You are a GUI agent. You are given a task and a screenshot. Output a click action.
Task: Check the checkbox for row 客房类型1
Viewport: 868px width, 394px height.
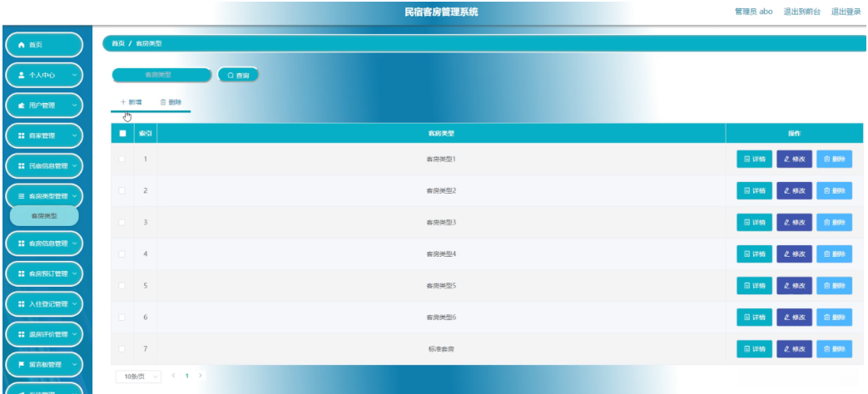pyautogui.click(x=122, y=159)
